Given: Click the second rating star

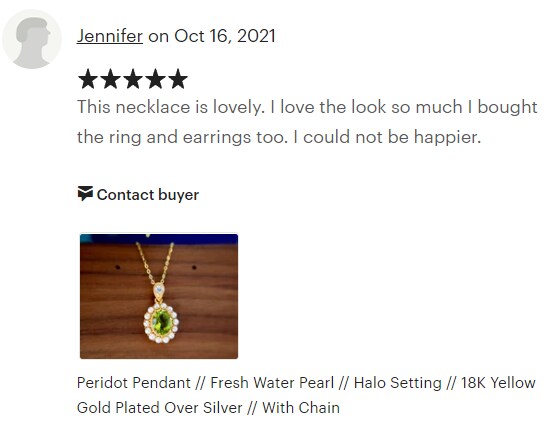Looking at the screenshot, I should pos(110,79).
